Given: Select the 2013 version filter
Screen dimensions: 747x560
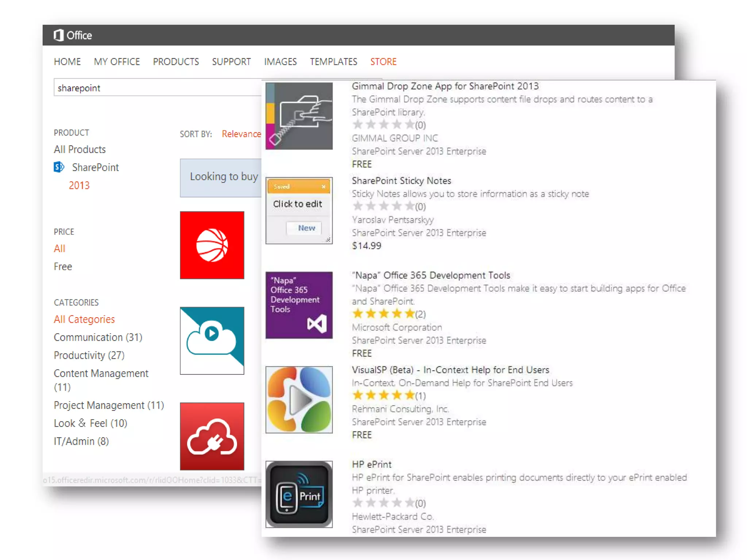Looking at the screenshot, I should coord(79,185).
